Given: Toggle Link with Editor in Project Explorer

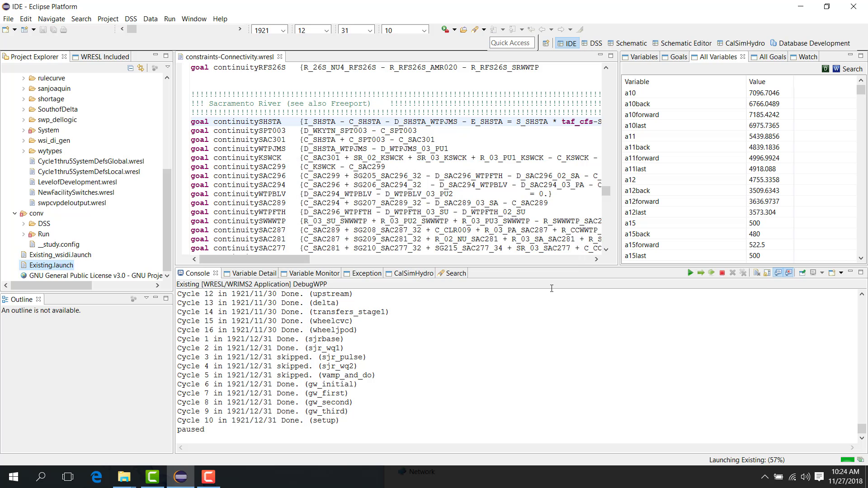Looking at the screenshot, I should point(141,68).
